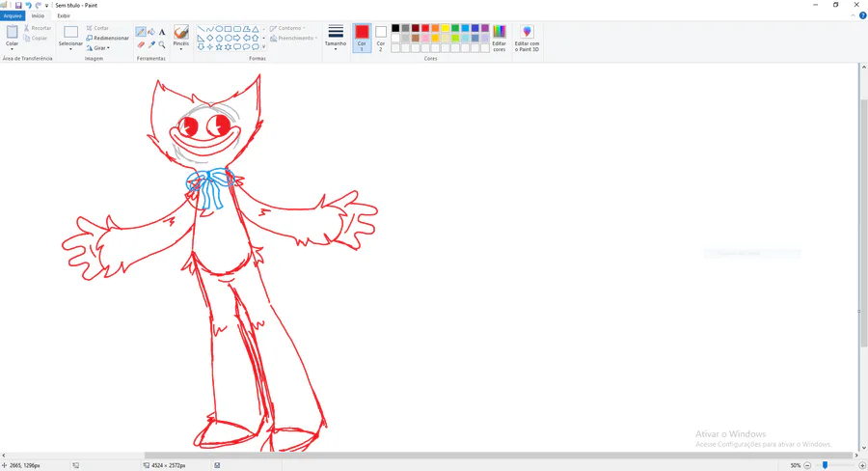Viewport: 868px width, 471px height.
Task: Choose the Down arrow shape
Action: pos(201,47)
